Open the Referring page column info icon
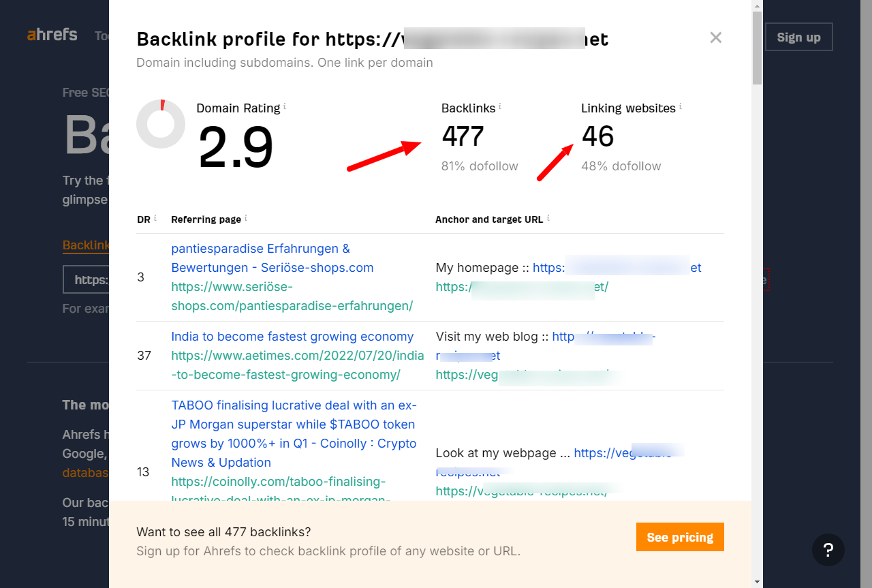 246,218
